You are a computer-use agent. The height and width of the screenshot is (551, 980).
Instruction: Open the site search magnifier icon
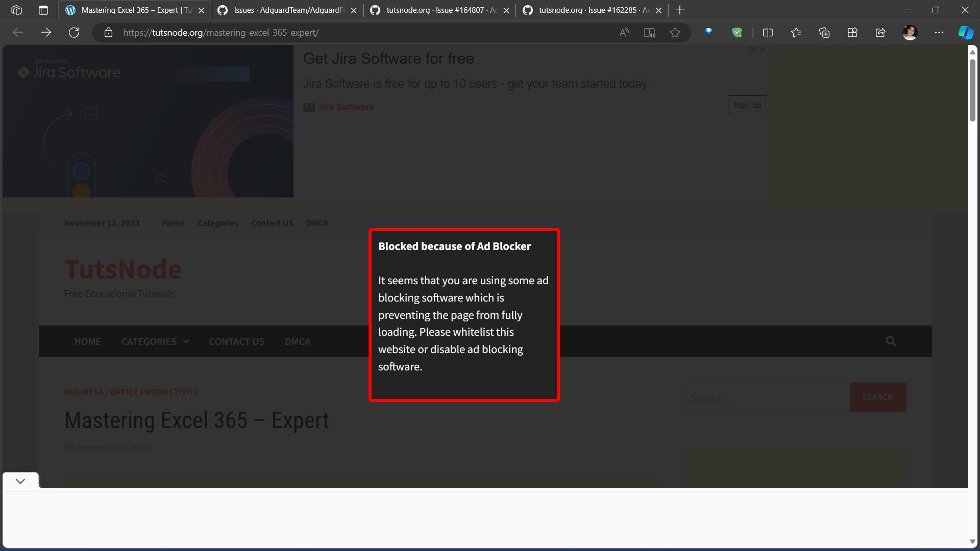click(x=891, y=341)
